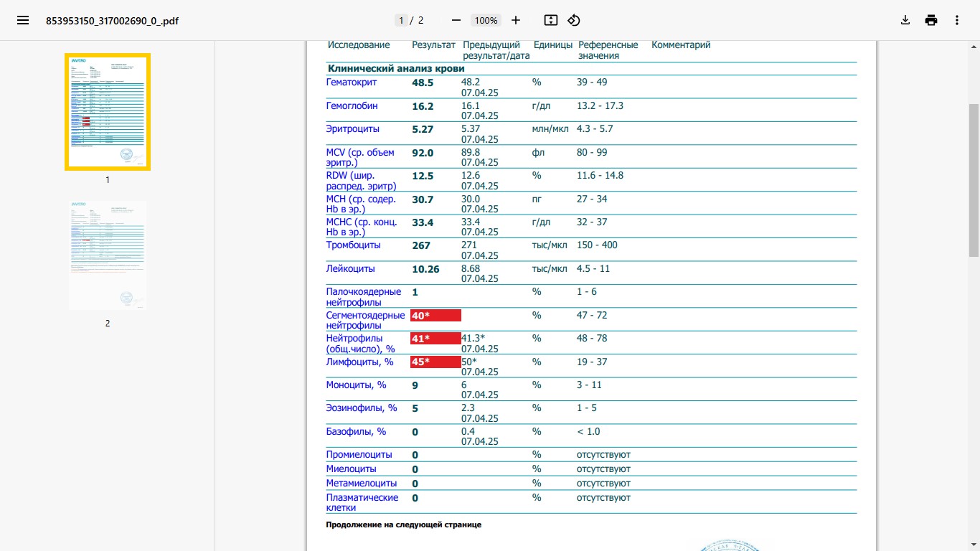Image resolution: width=980 pixels, height=551 pixels.
Task: Select page 2 thumbnail
Action: [108, 255]
